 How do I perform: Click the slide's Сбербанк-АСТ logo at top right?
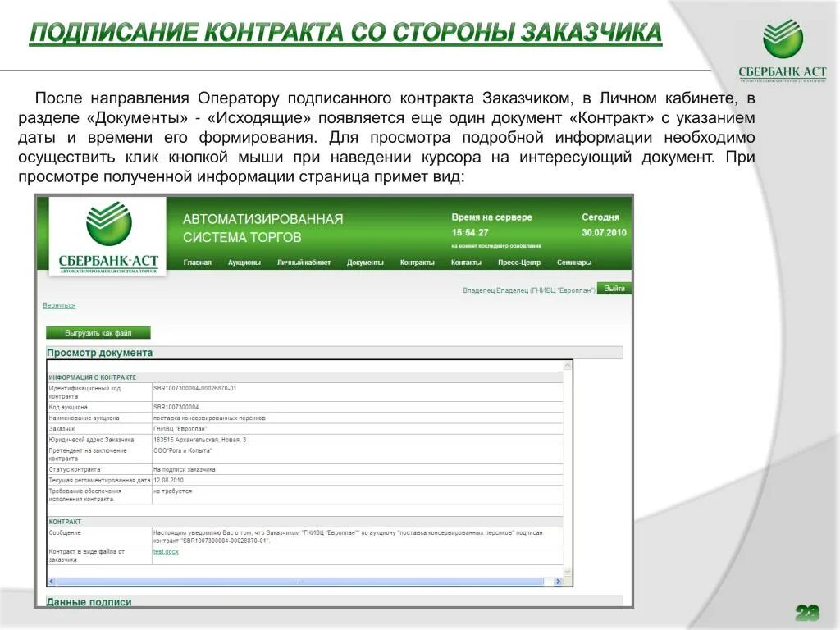click(783, 50)
